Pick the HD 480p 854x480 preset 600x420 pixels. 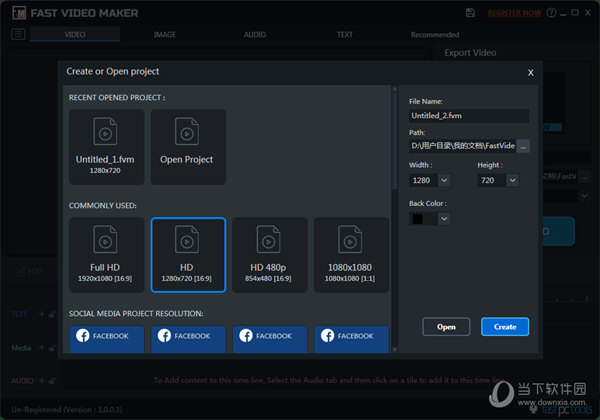tap(269, 255)
